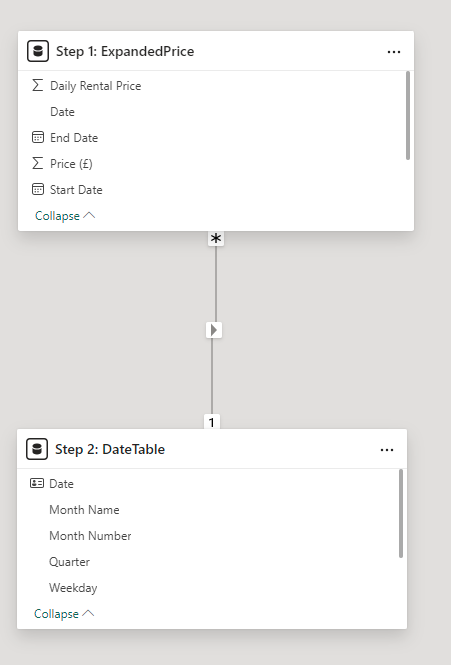Click the sum icon beside Daily Rental Price
451x665 pixels.
click(x=38, y=86)
